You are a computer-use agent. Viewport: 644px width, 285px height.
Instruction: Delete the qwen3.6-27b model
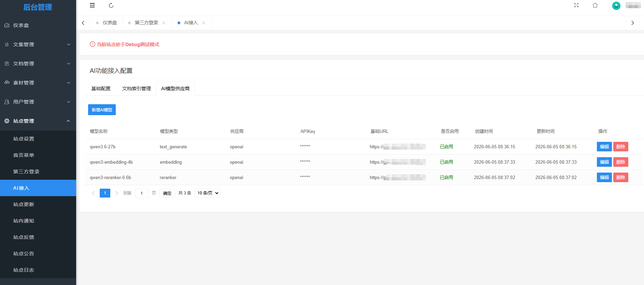pos(620,147)
